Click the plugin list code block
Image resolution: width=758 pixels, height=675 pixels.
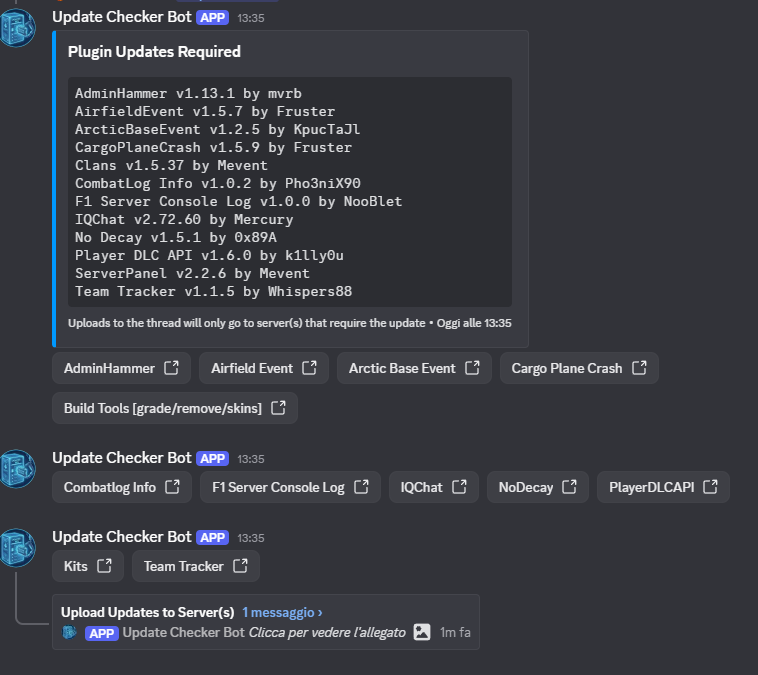tap(290, 192)
